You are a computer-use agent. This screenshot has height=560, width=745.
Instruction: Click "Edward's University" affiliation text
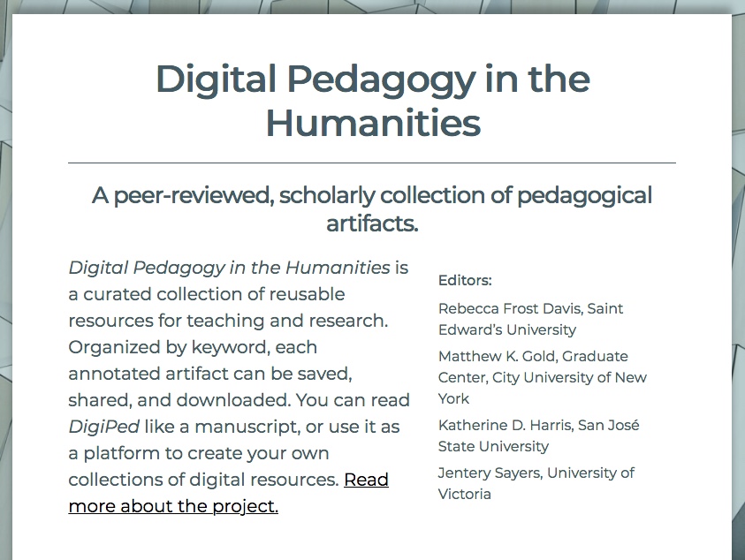tap(507, 329)
